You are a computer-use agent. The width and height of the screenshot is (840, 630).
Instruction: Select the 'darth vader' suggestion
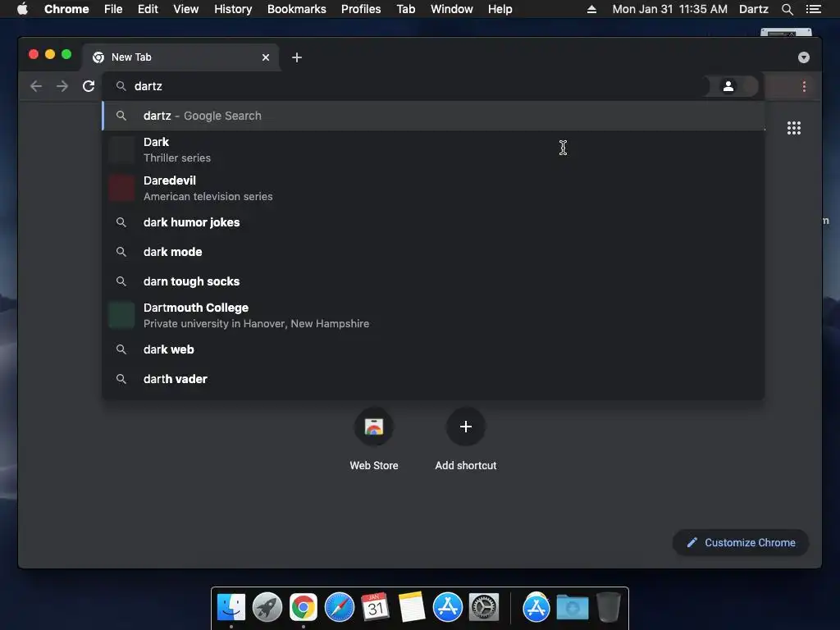[433, 379]
